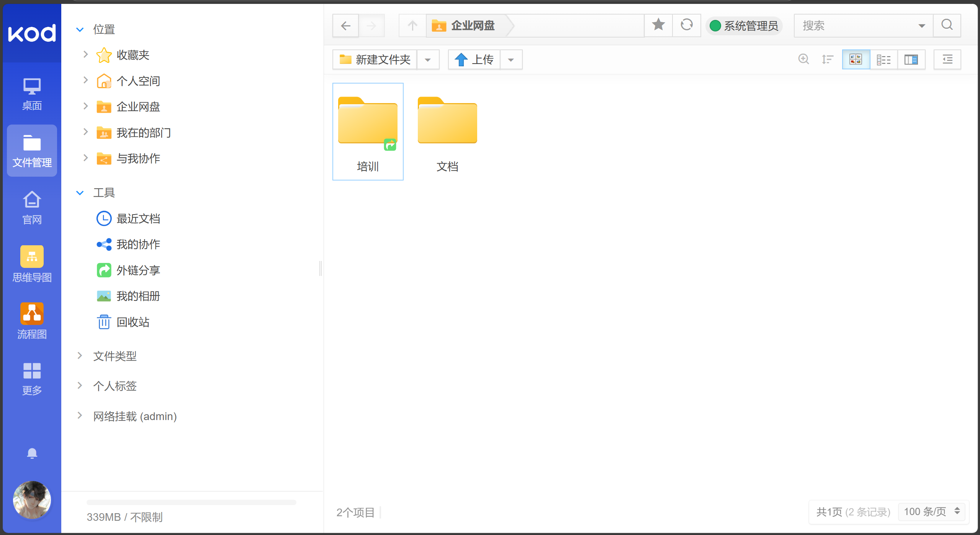This screenshot has width=980, height=535.
Task: Go back with the left arrow
Action: [x=346, y=26]
